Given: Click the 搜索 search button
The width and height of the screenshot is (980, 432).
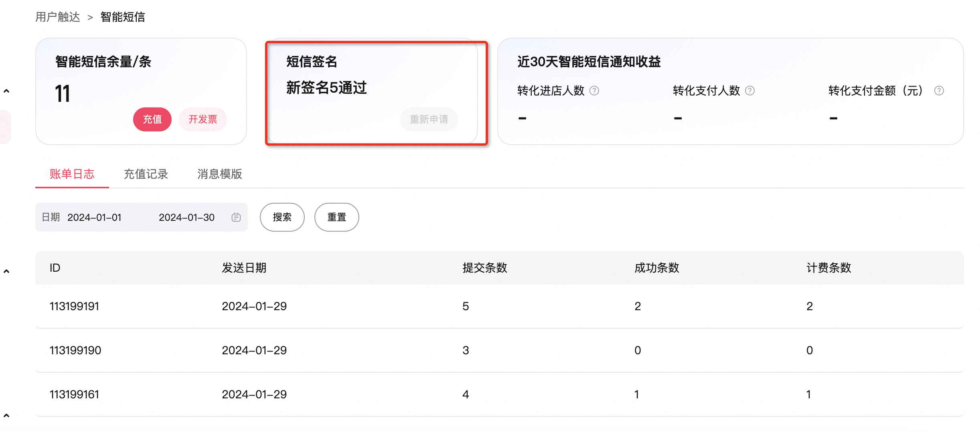Looking at the screenshot, I should 282,217.
